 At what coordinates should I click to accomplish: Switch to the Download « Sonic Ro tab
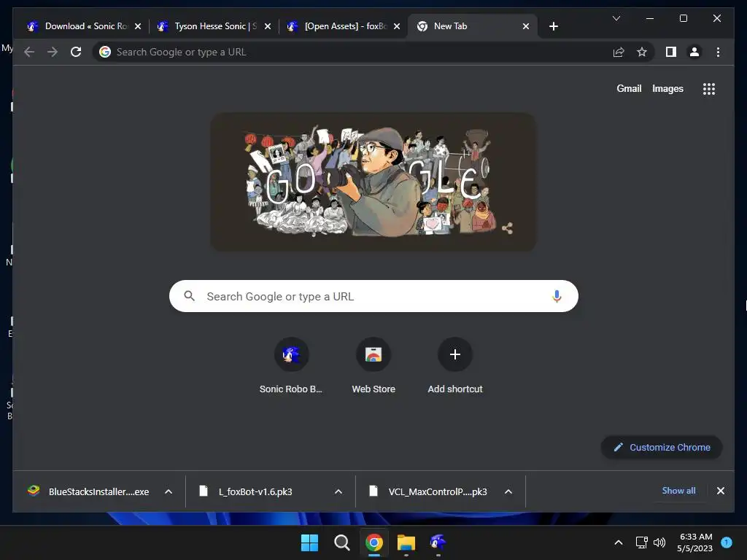pos(85,26)
